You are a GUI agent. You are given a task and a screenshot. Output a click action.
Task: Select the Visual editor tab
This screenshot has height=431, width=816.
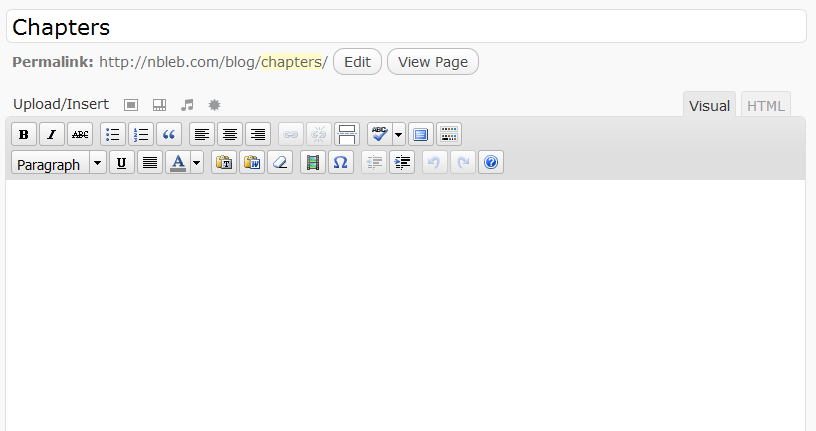click(709, 106)
